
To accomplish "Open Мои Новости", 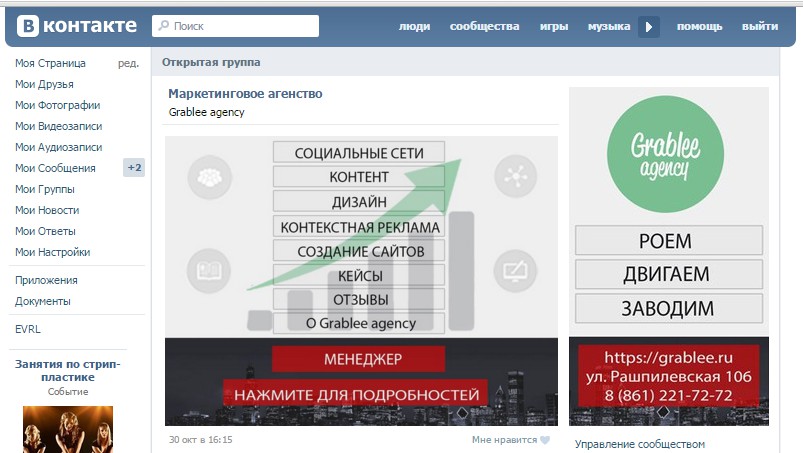I will [47, 210].
